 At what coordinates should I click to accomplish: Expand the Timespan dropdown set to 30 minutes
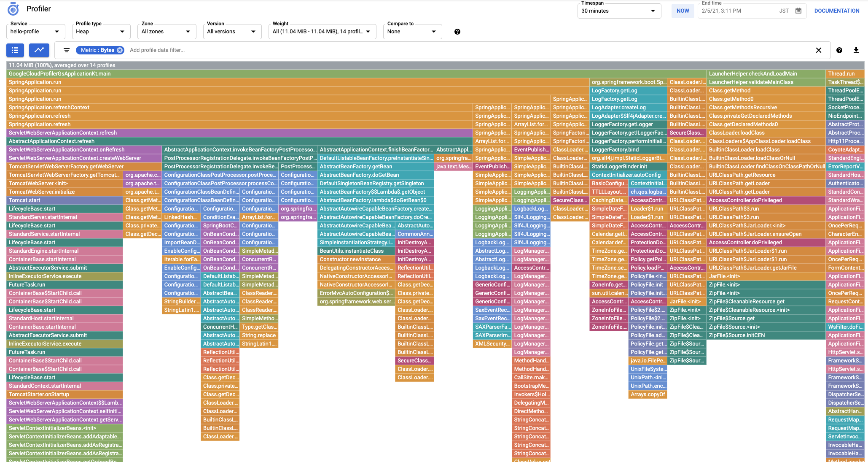619,11
